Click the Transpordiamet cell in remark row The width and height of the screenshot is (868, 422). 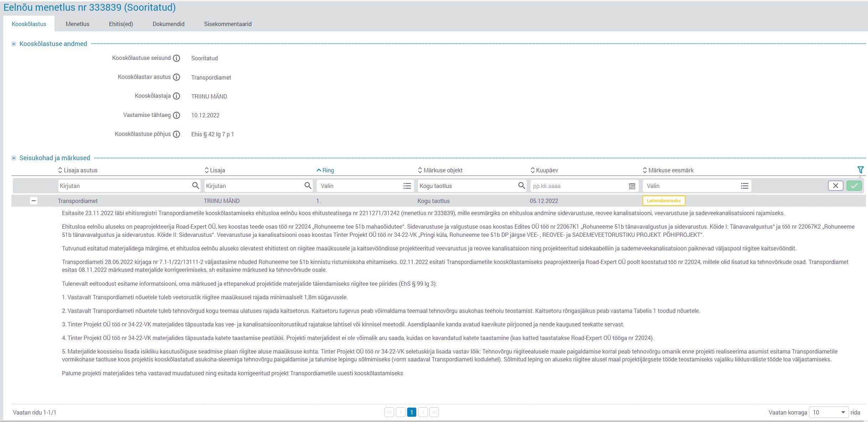coord(78,201)
